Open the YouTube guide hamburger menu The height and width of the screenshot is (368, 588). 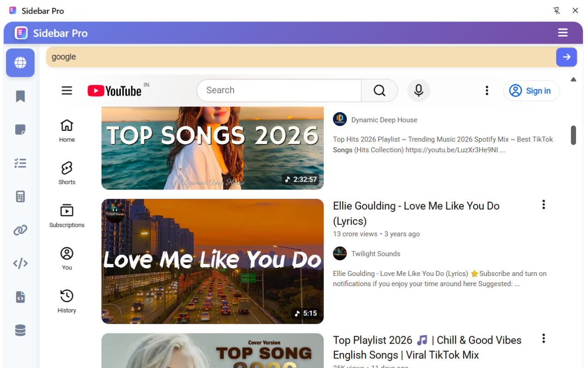(67, 91)
